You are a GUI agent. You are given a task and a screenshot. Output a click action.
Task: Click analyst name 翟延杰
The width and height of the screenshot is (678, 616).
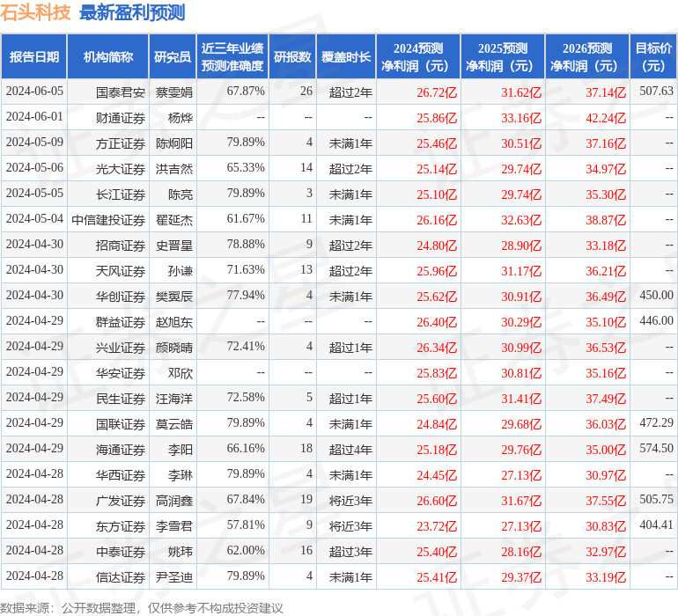point(173,220)
